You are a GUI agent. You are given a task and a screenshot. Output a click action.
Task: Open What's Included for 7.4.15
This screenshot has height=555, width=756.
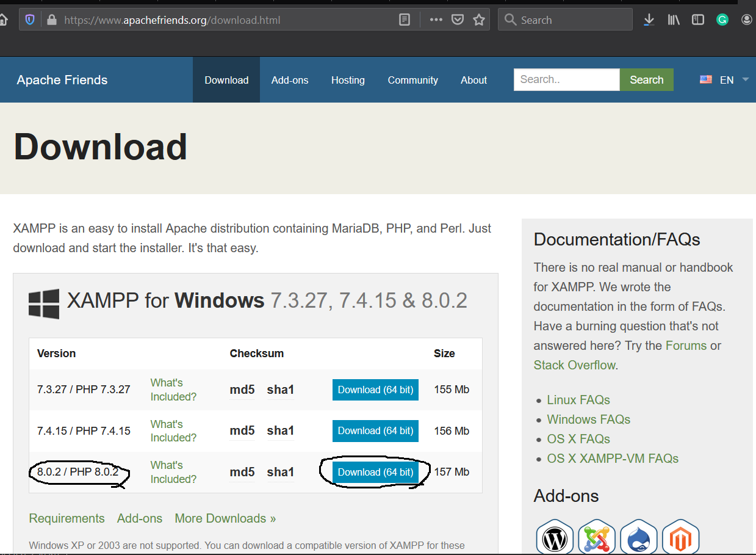(x=173, y=430)
